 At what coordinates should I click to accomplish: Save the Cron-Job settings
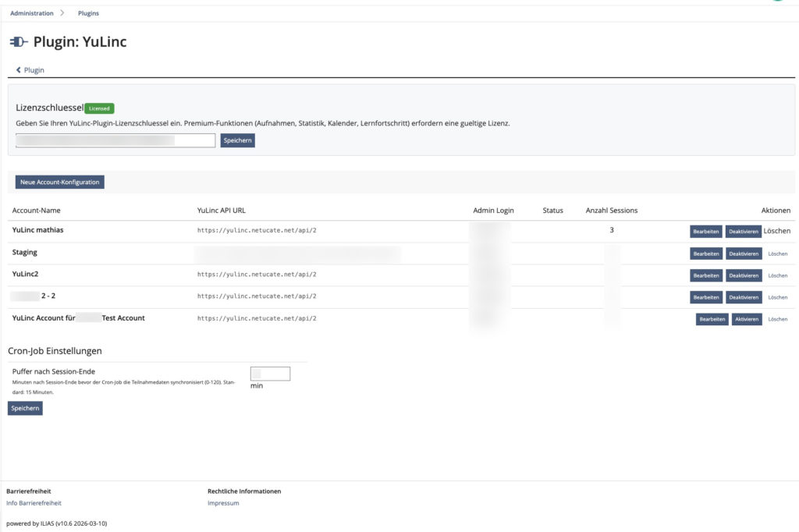click(x=25, y=408)
